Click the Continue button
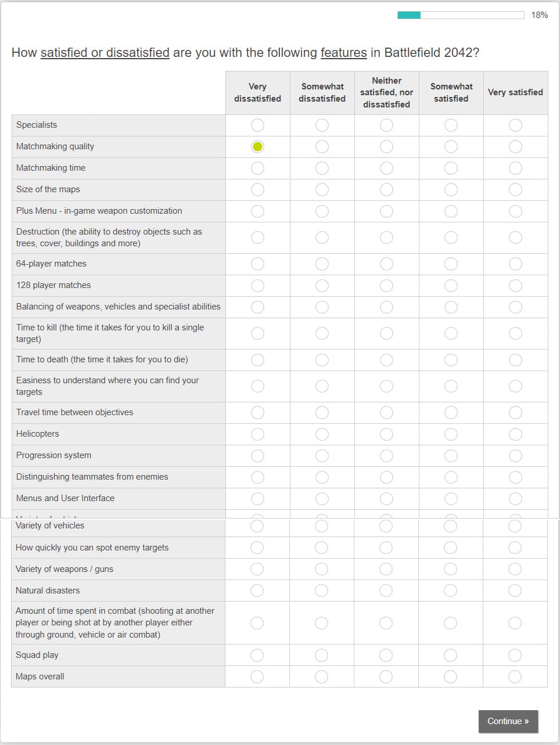This screenshot has height=745, width=560. [508, 721]
